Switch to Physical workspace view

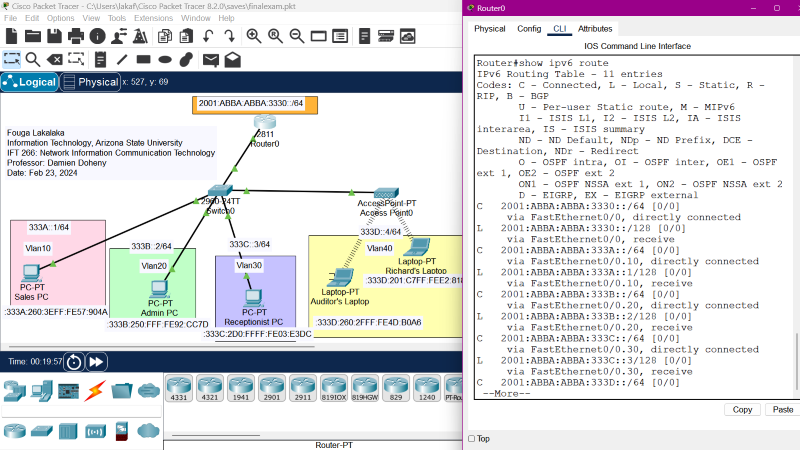tap(91, 82)
